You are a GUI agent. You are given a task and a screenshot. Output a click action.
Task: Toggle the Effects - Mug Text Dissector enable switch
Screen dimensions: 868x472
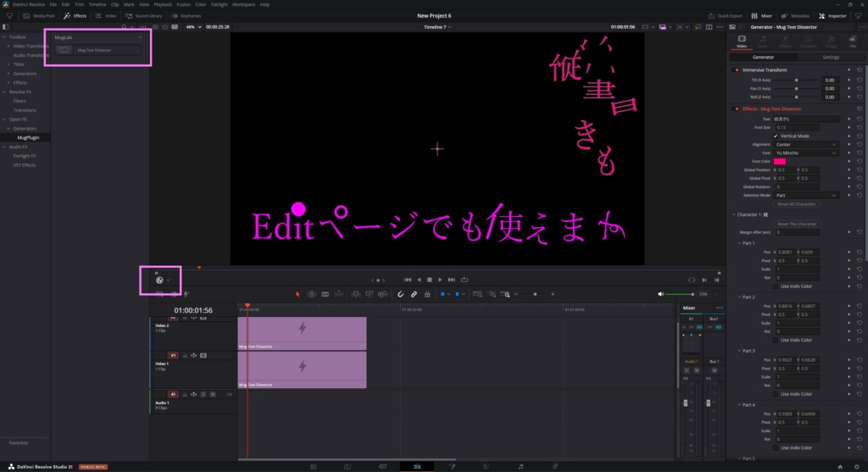(737, 109)
